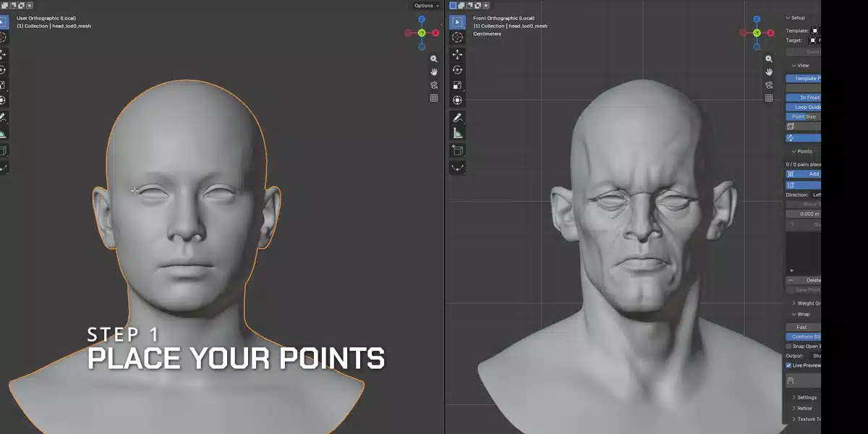Choose set selection mode in right viewport header
Screen dimensions: 868x434
pyautogui.click(x=454, y=5)
